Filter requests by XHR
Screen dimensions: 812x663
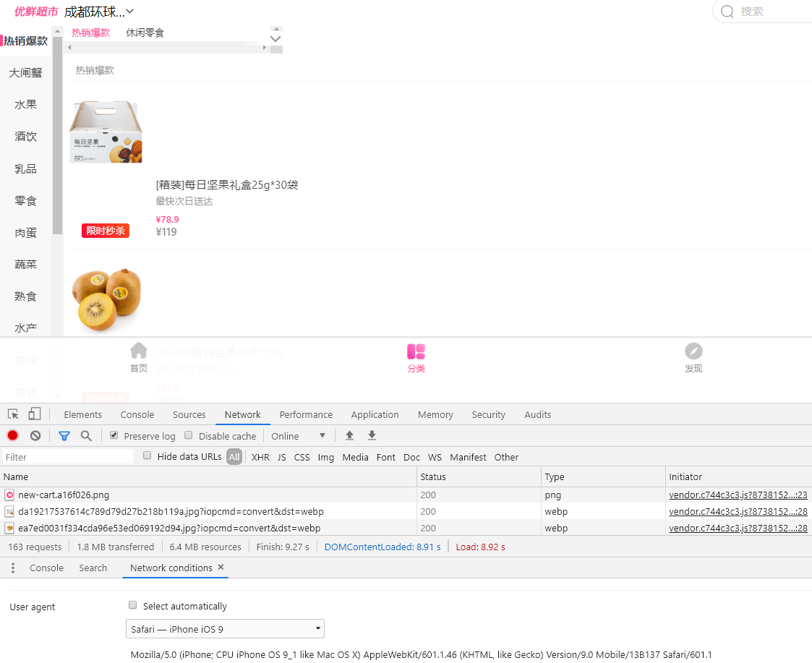260,458
